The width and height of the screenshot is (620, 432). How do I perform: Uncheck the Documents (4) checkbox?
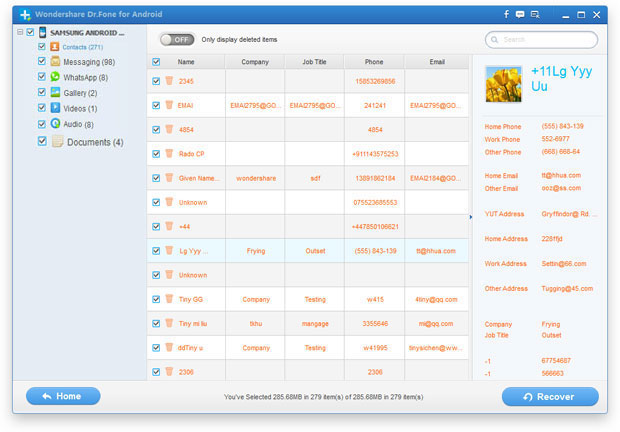pos(42,141)
